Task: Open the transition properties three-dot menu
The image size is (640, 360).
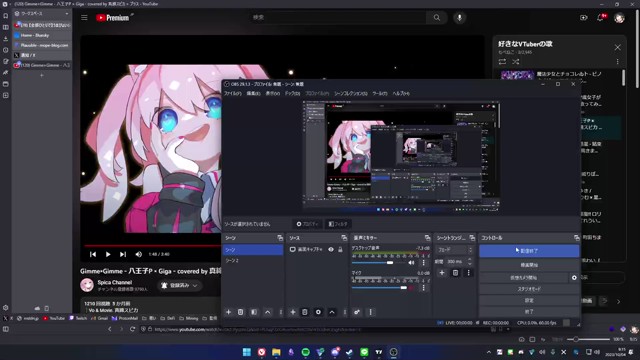Action: click(469, 273)
